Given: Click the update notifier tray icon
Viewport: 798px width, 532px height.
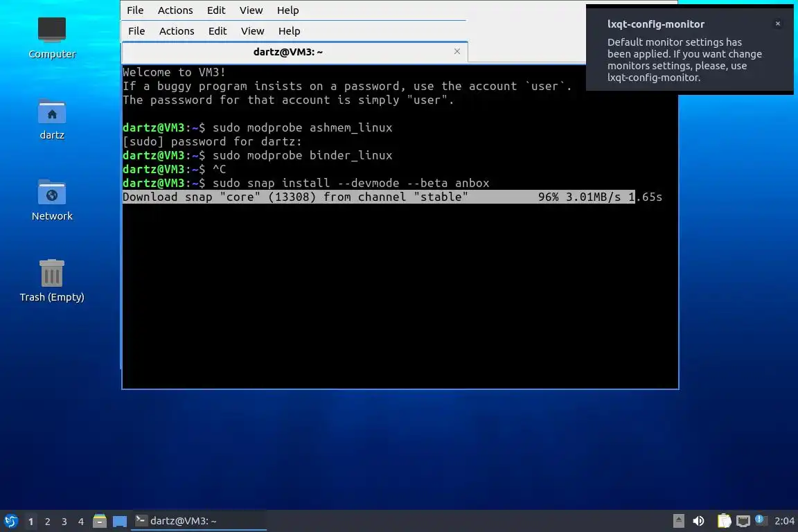Looking at the screenshot, I should pos(759,520).
